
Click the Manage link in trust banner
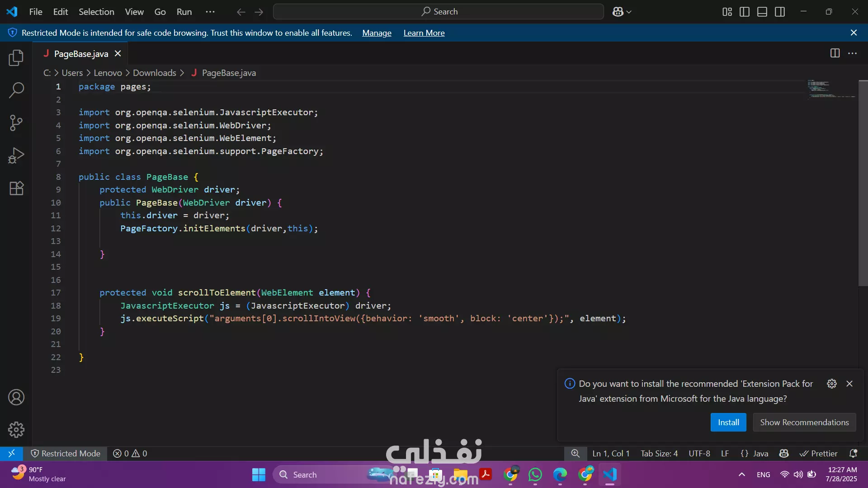tap(377, 33)
